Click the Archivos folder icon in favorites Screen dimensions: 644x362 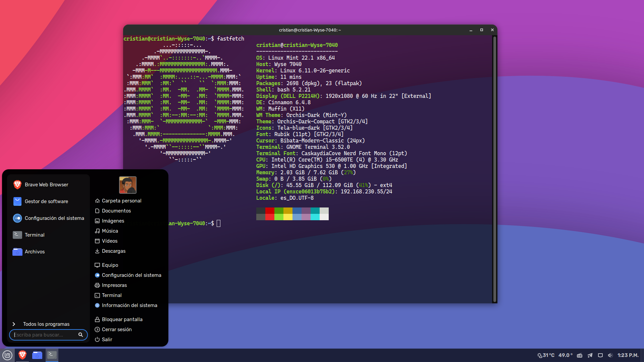17,252
